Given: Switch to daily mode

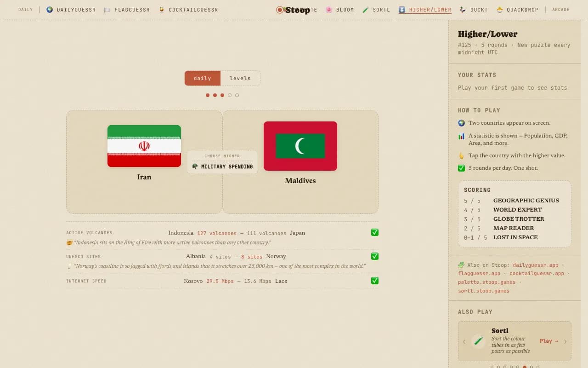Looking at the screenshot, I should pyautogui.click(x=203, y=78).
